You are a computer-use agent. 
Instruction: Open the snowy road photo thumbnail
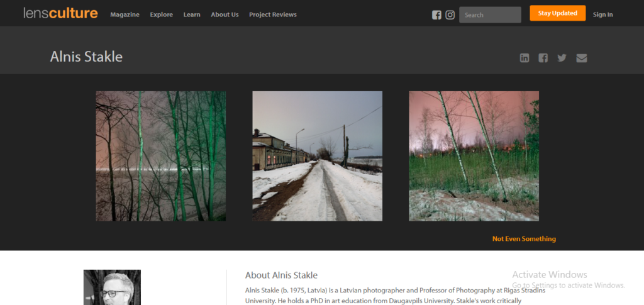(x=317, y=156)
